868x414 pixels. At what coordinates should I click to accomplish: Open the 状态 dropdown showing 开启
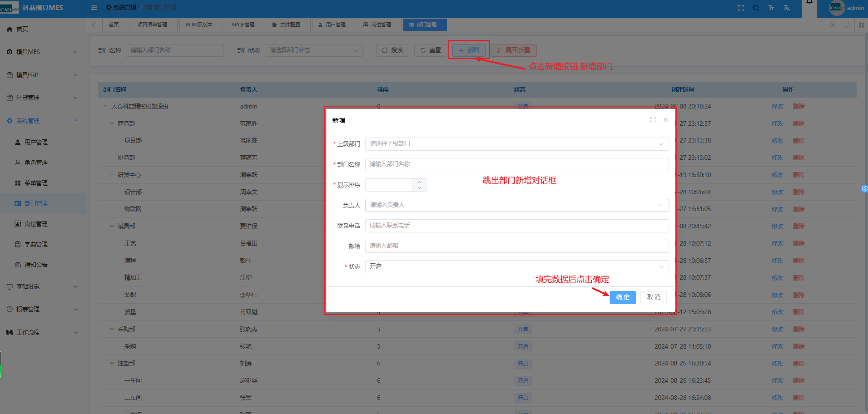coord(517,266)
